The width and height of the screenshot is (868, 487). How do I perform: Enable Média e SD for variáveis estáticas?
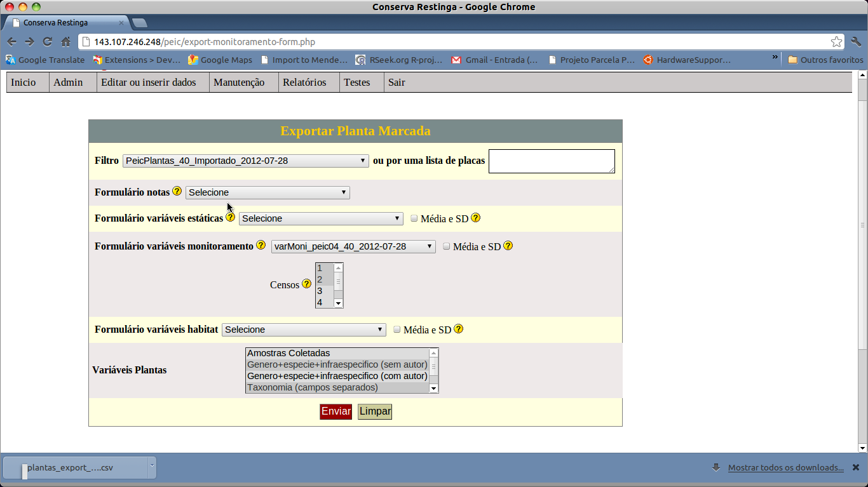click(x=414, y=218)
